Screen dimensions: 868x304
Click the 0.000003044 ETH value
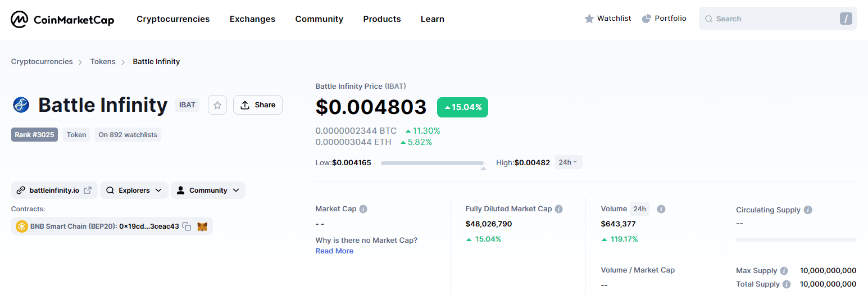(x=353, y=142)
